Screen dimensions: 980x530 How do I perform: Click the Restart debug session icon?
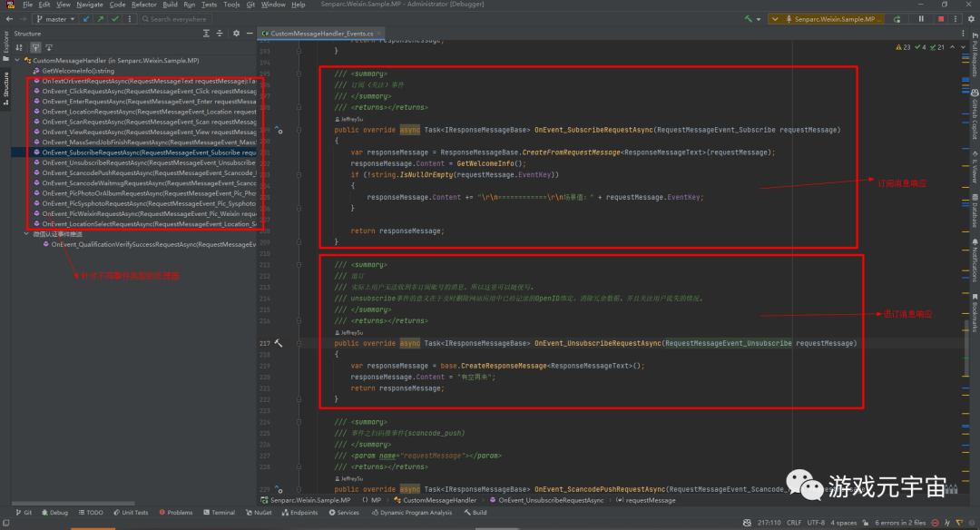point(897,19)
